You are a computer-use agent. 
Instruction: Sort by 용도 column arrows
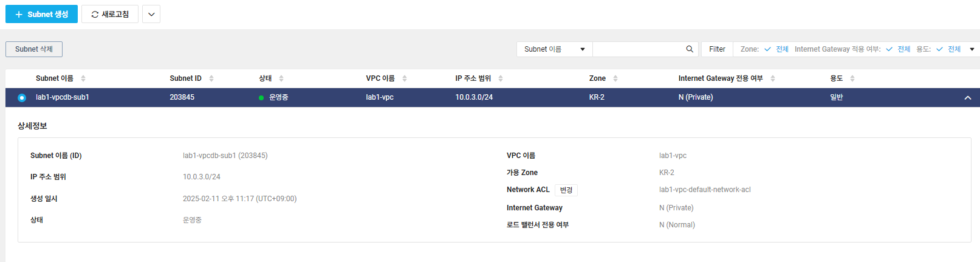click(x=852, y=78)
